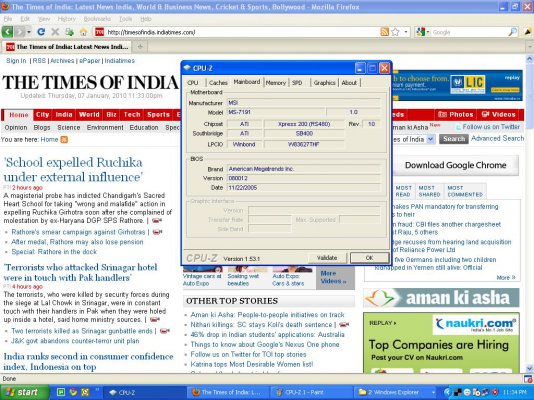Open the search engine selector dropdown

tap(428, 32)
